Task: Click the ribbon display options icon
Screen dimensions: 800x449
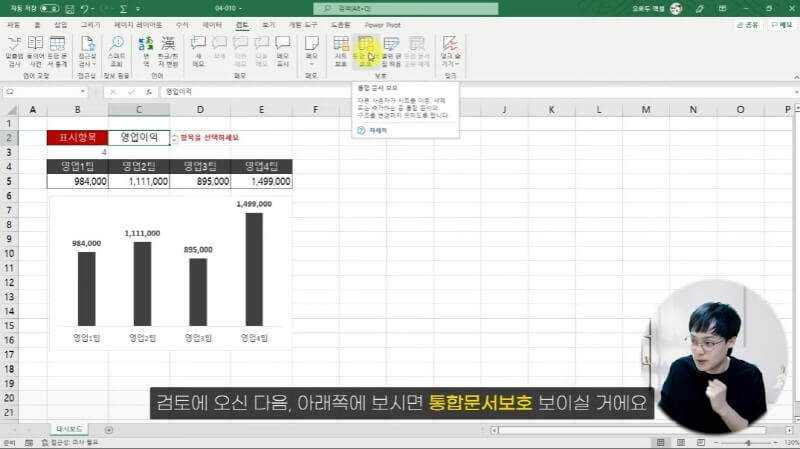Action: point(722,9)
